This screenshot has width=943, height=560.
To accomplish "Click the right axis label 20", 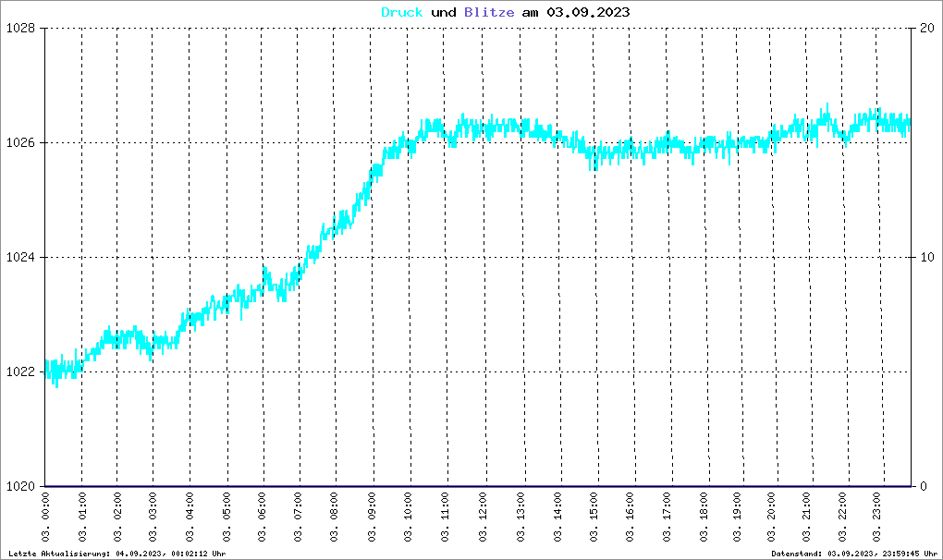I will 927,29.
